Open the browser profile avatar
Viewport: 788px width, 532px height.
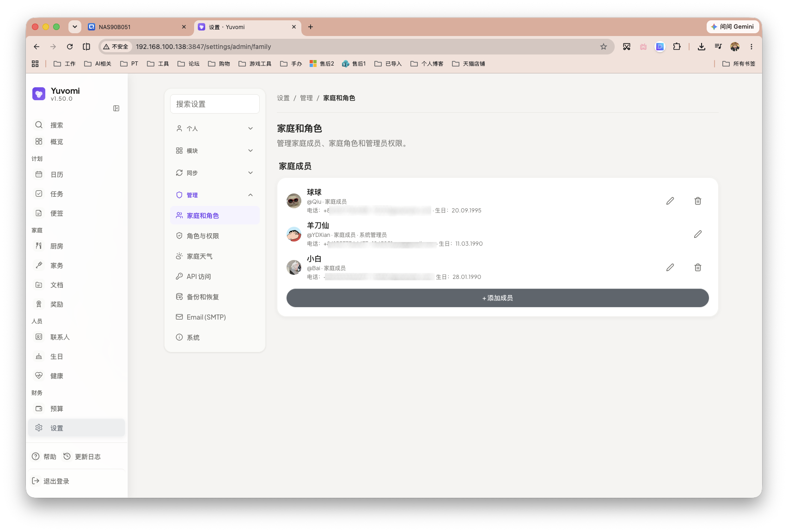coord(735,47)
